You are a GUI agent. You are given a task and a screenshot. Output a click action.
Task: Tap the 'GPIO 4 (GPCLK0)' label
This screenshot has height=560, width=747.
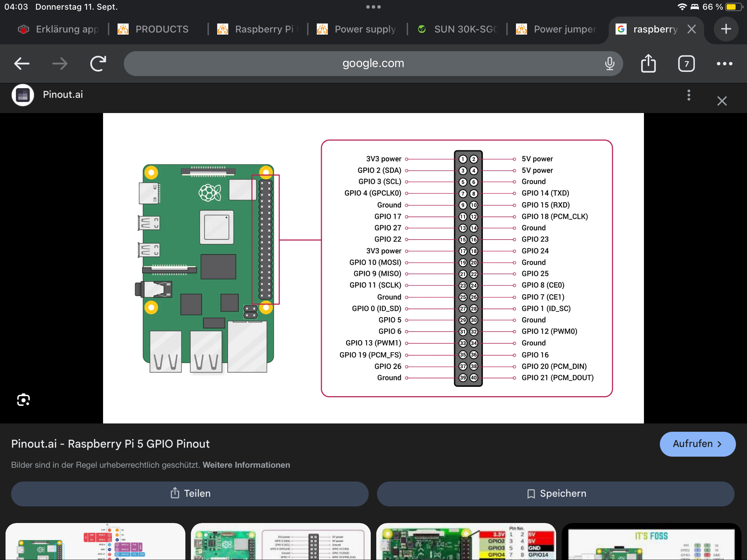click(x=373, y=193)
